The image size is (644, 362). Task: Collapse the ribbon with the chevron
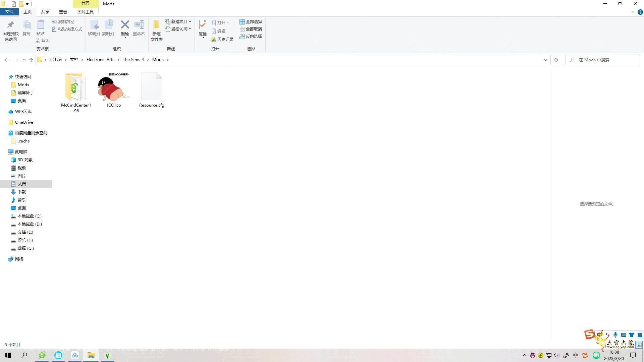pos(633,12)
